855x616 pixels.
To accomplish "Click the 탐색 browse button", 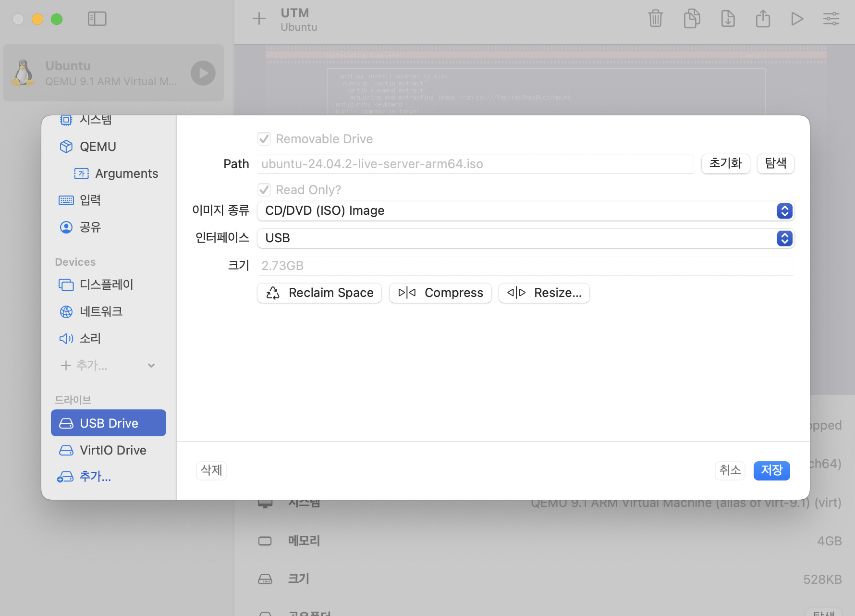I will click(776, 164).
